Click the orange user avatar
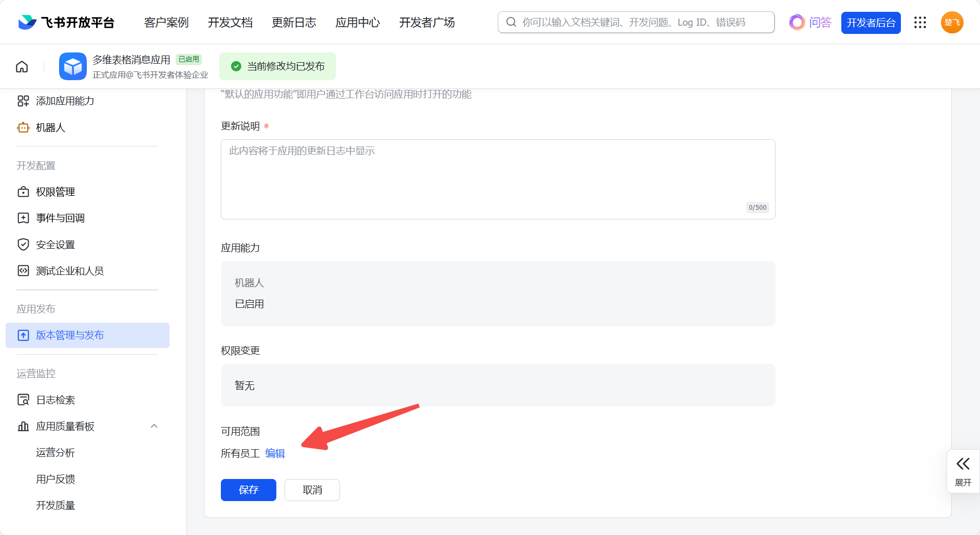The image size is (980, 535). pyautogui.click(x=952, y=23)
